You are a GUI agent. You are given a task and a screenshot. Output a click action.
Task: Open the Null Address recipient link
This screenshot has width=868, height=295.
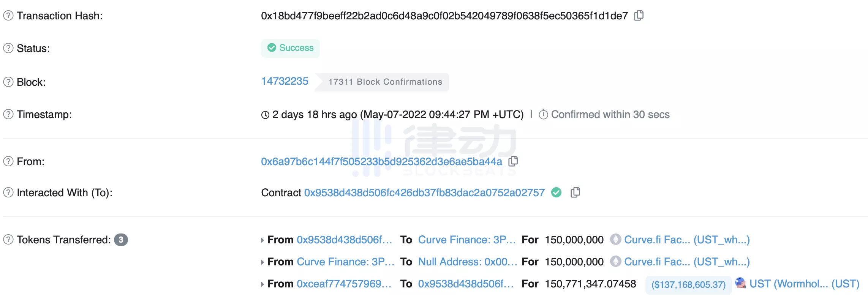pos(467,262)
